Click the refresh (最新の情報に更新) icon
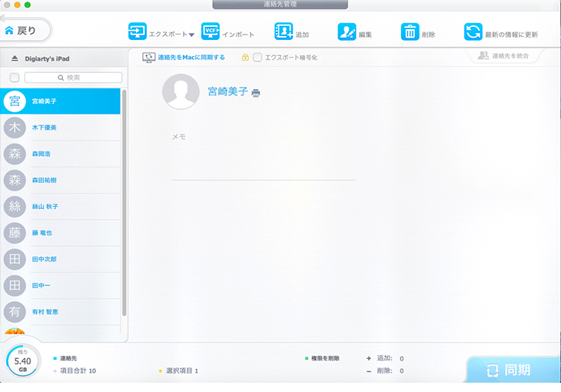 (x=473, y=32)
